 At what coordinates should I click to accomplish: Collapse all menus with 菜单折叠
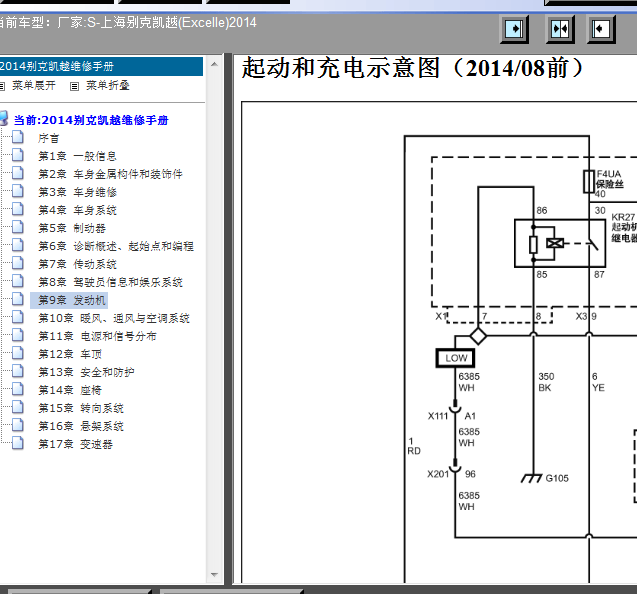(107, 86)
